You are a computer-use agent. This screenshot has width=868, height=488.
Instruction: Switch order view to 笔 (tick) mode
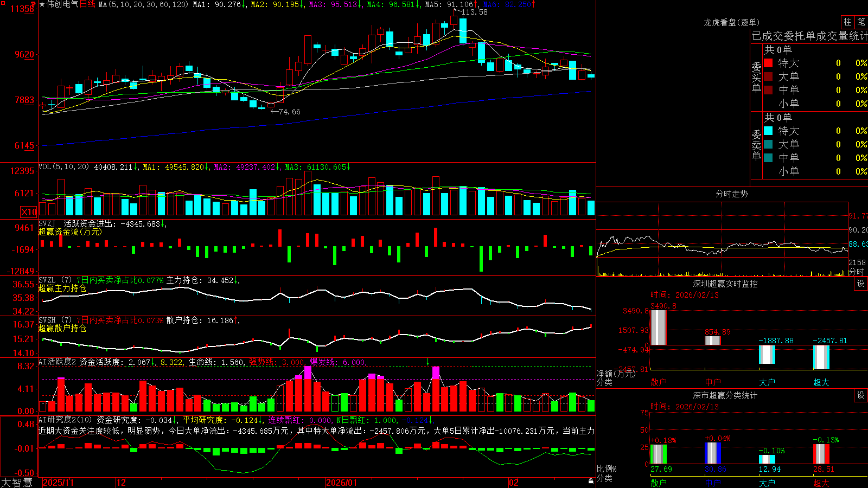tap(861, 22)
